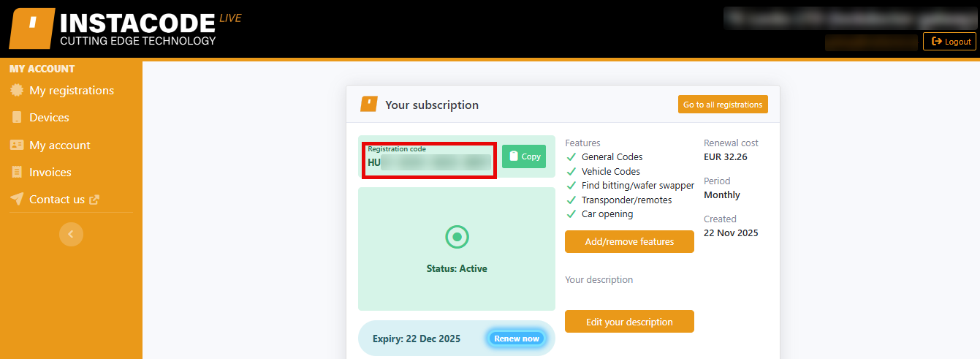Image resolution: width=980 pixels, height=359 pixels.
Task: Click the 'Renewal cost' label
Action: (x=731, y=143)
